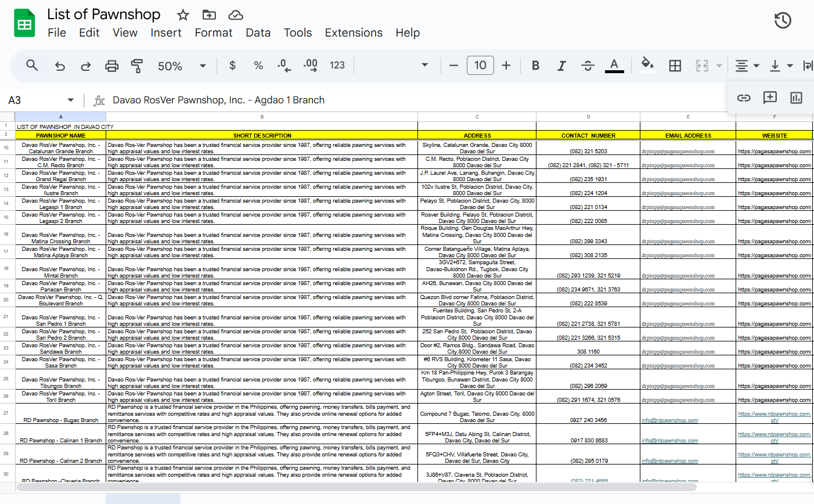Activate the paint format tool

point(137,66)
